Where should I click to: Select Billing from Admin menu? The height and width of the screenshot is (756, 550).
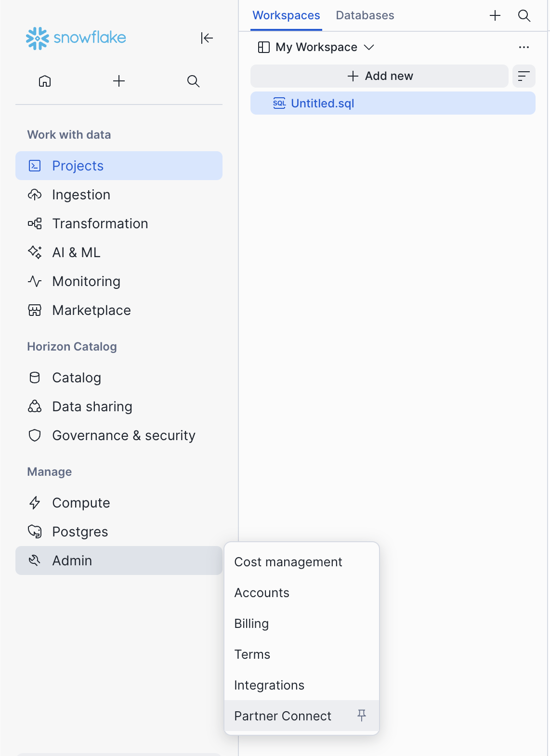302,624
